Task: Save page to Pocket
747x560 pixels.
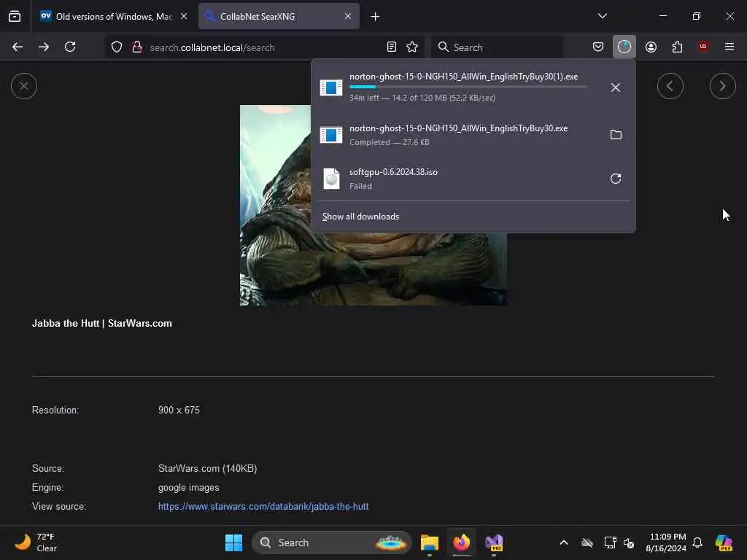Action: click(x=598, y=47)
